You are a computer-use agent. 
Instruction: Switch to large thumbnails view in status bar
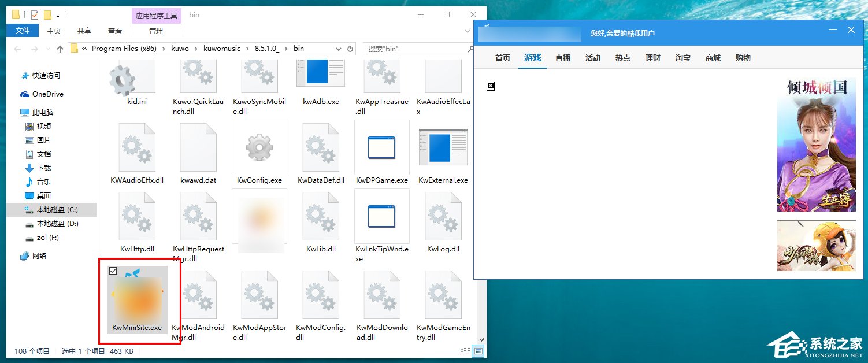477,351
